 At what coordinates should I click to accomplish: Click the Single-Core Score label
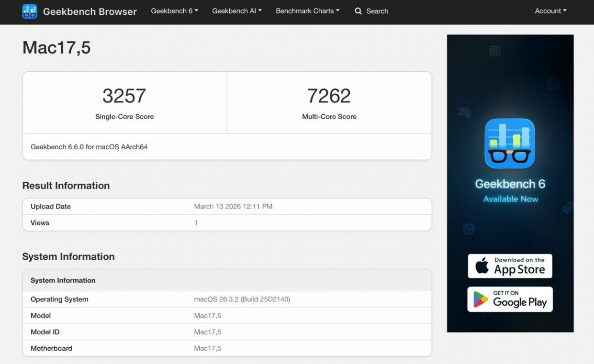[x=124, y=116]
